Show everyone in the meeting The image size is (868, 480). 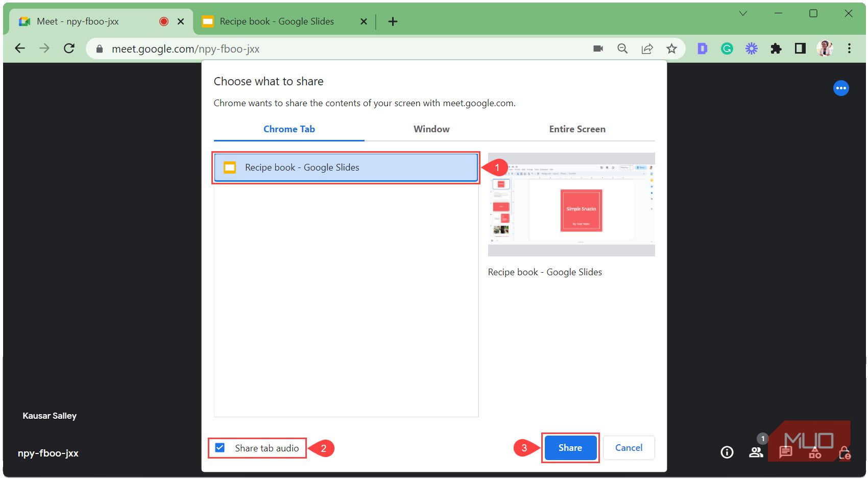click(x=756, y=451)
